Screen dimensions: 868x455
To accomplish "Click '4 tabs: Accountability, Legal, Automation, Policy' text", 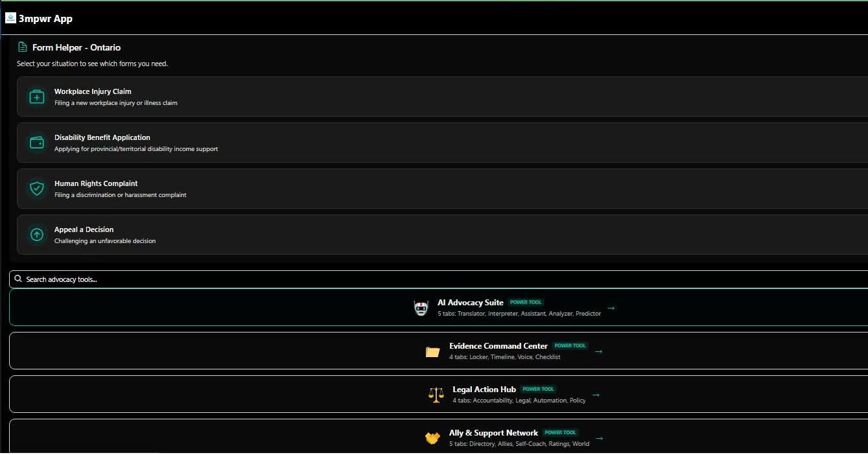I will pyautogui.click(x=519, y=401).
